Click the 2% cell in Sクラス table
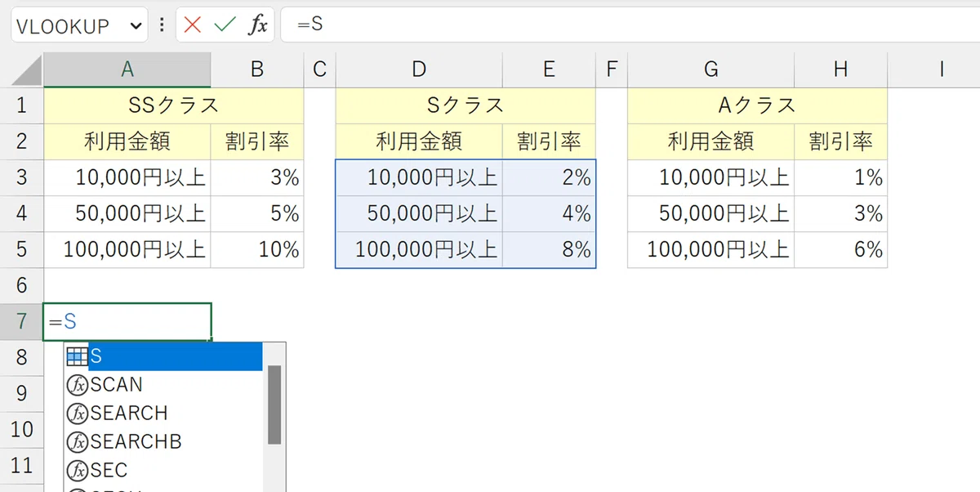The image size is (980, 492). click(x=549, y=177)
